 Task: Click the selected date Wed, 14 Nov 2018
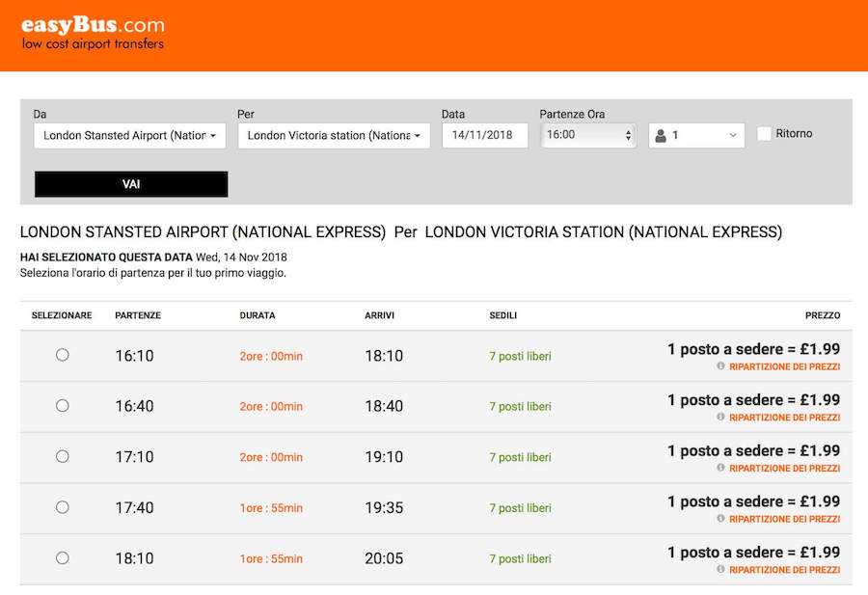click(x=241, y=257)
